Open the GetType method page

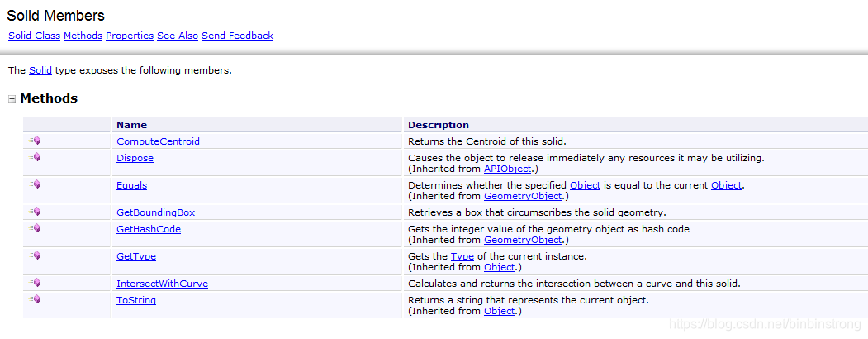point(136,256)
